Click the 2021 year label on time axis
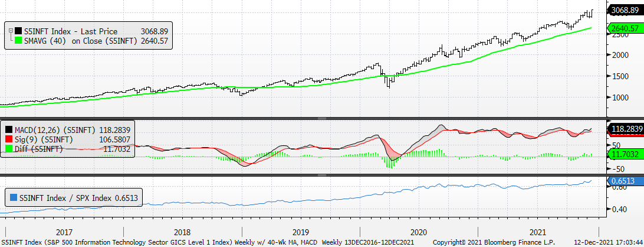This screenshot has width=644, height=247. 537,232
